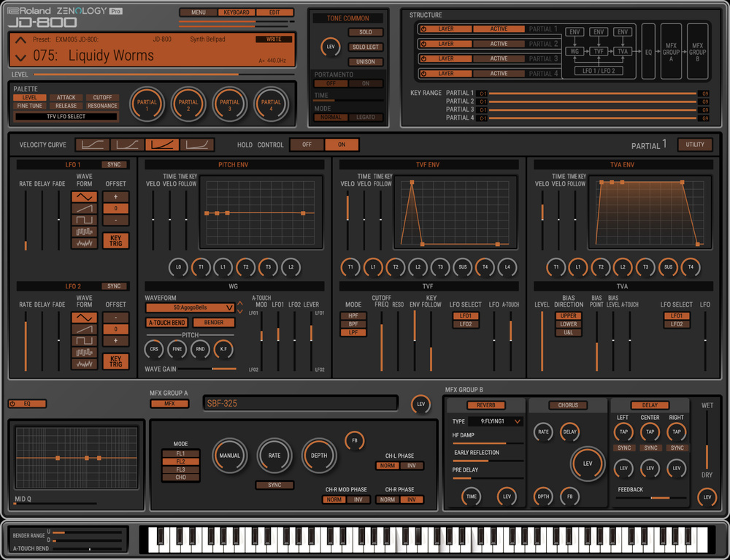The width and height of the screenshot is (730, 560).
Task: Select LPF mode in the TVF section
Action: tap(353, 332)
